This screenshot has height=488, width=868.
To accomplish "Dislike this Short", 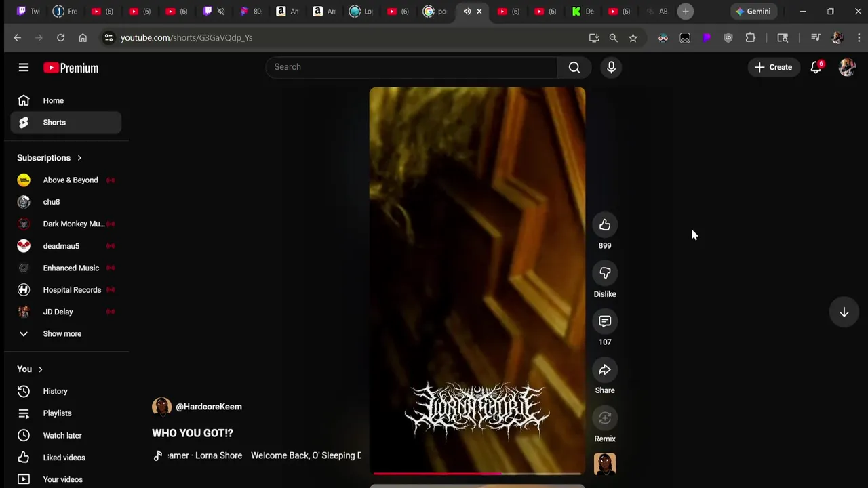I will pyautogui.click(x=605, y=273).
